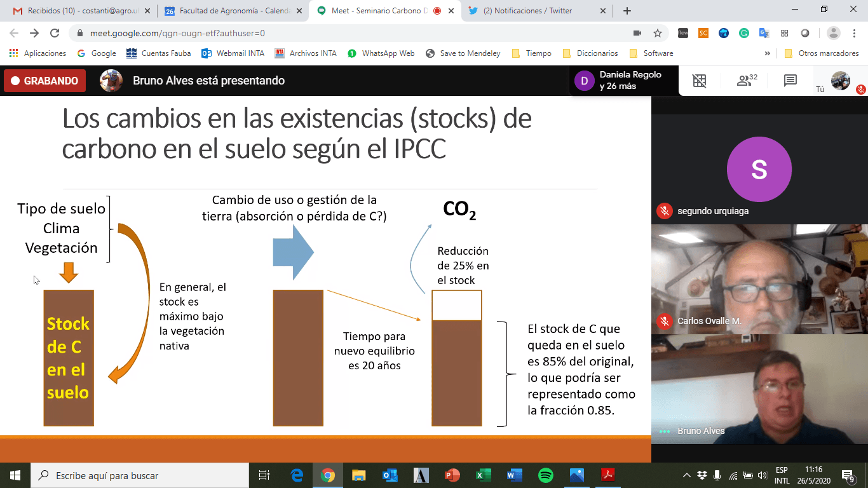
Task: Click the Windows search box
Action: click(140, 475)
